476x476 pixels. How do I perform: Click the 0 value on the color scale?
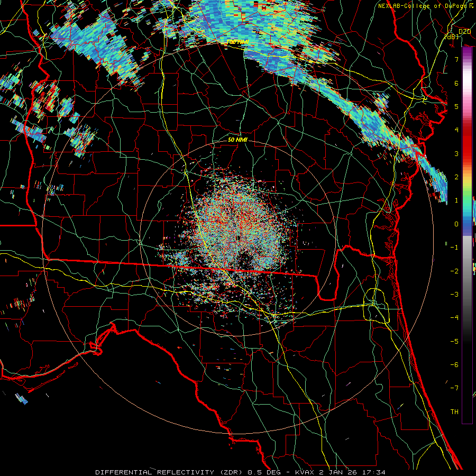tap(456, 224)
